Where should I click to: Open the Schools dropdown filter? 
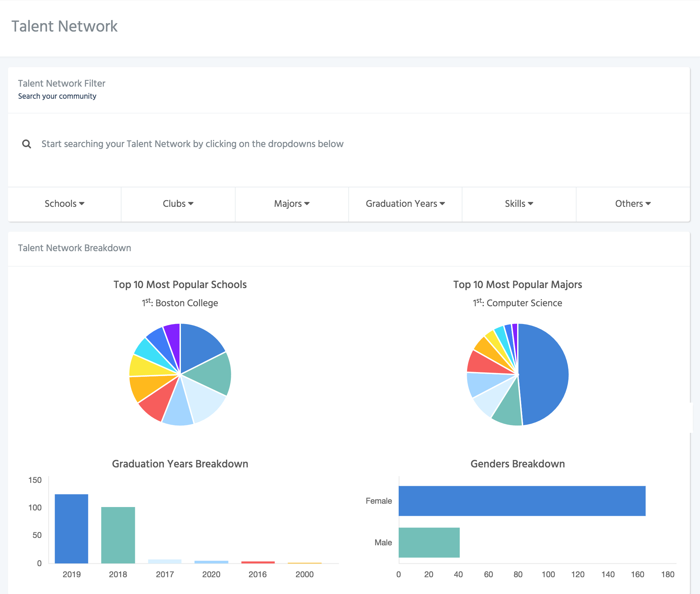tap(64, 204)
